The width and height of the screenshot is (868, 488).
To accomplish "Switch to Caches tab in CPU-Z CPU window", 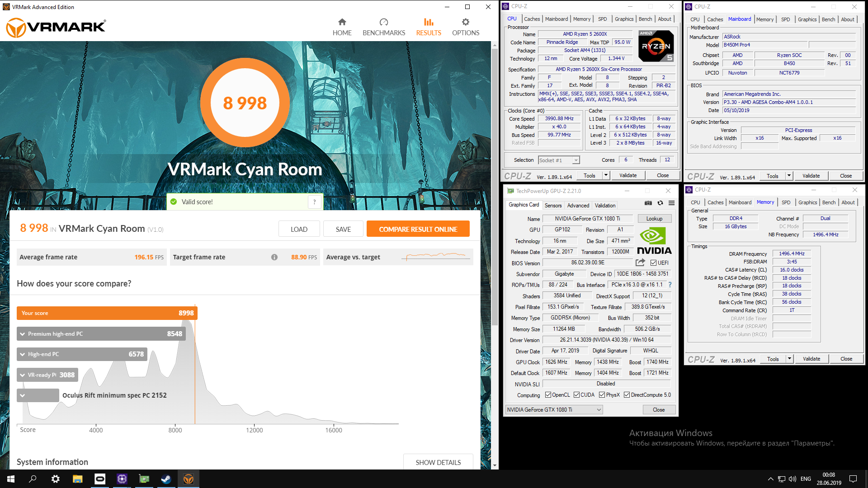I will coord(532,19).
